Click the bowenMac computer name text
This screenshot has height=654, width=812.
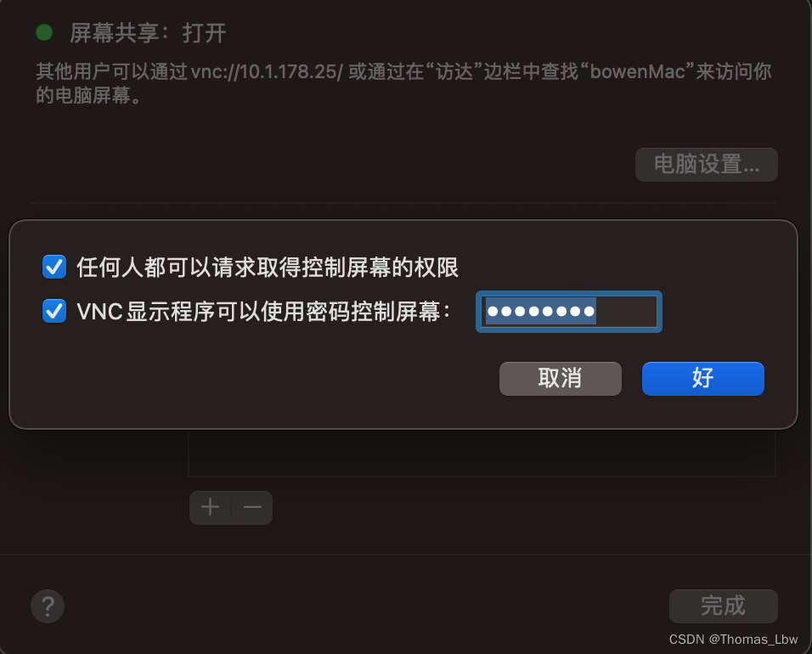click(x=638, y=71)
